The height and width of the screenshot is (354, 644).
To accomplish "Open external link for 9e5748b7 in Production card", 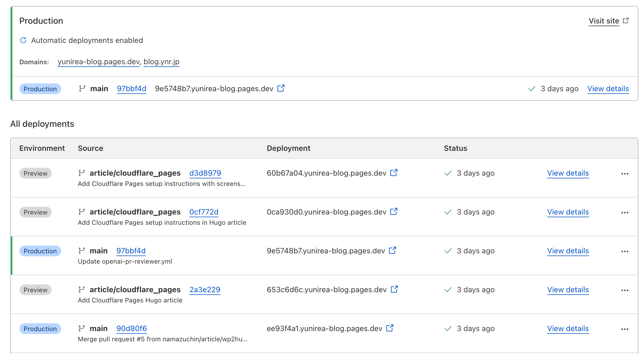I will [x=281, y=88].
